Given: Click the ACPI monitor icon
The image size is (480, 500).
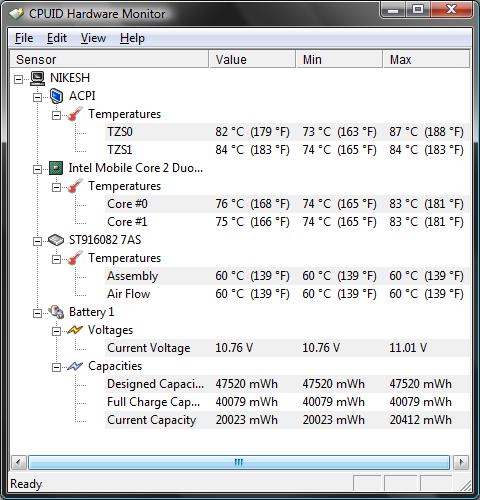Looking at the screenshot, I should (x=56, y=96).
